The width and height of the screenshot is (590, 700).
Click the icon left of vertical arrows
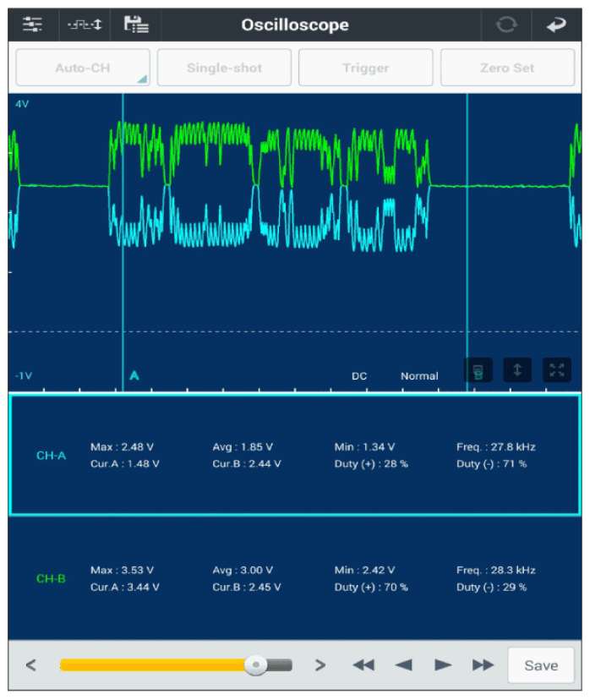point(478,370)
